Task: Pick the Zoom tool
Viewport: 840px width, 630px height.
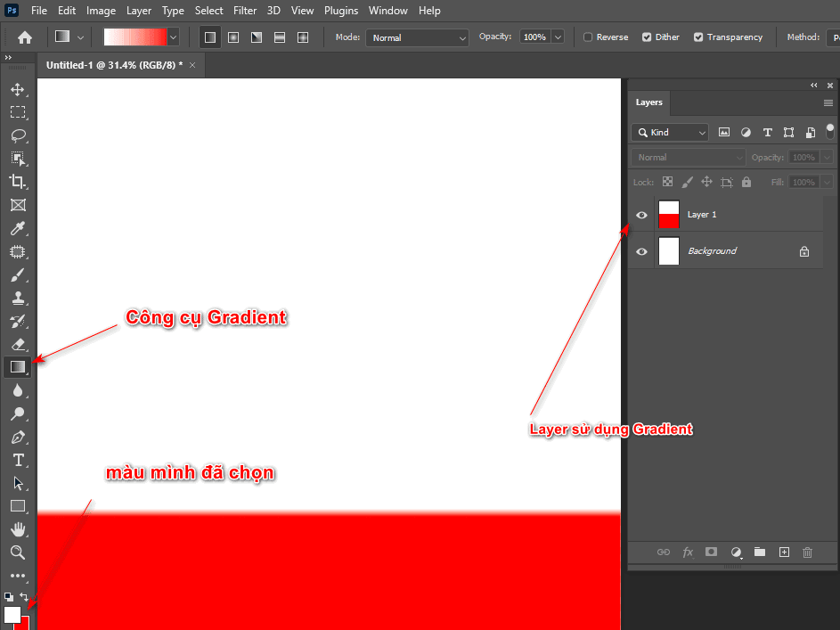Action: coord(18,552)
